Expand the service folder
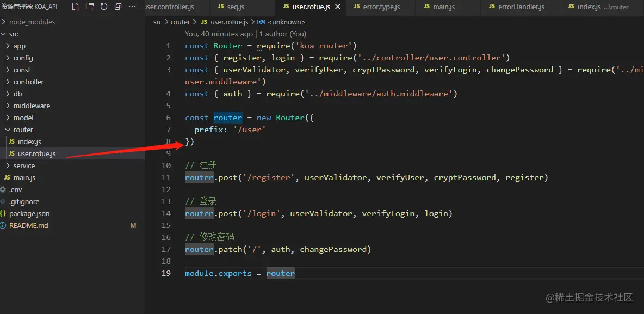Image resolution: width=644 pixels, height=314 pixels. [x=72, y=165]
